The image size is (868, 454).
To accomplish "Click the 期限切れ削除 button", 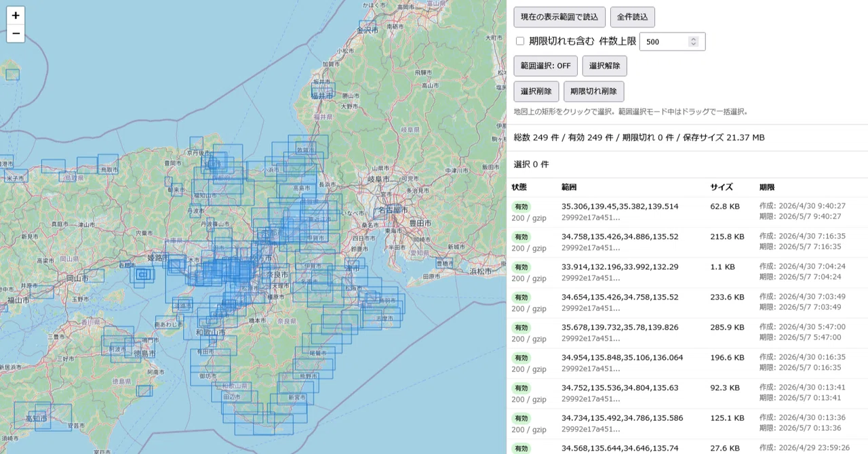I will click(594, 91).
